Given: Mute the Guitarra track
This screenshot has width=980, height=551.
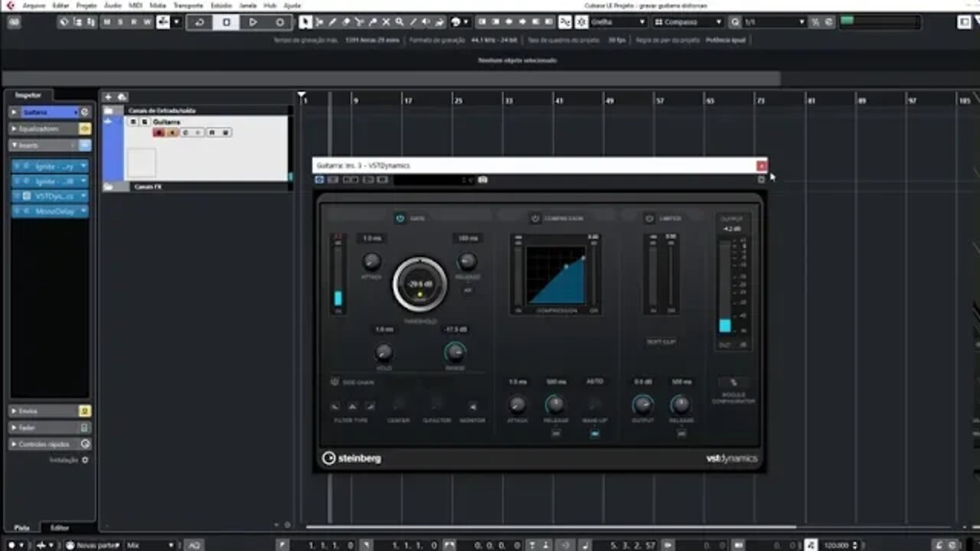Looking at the screenshot, I should coord(133,122).
